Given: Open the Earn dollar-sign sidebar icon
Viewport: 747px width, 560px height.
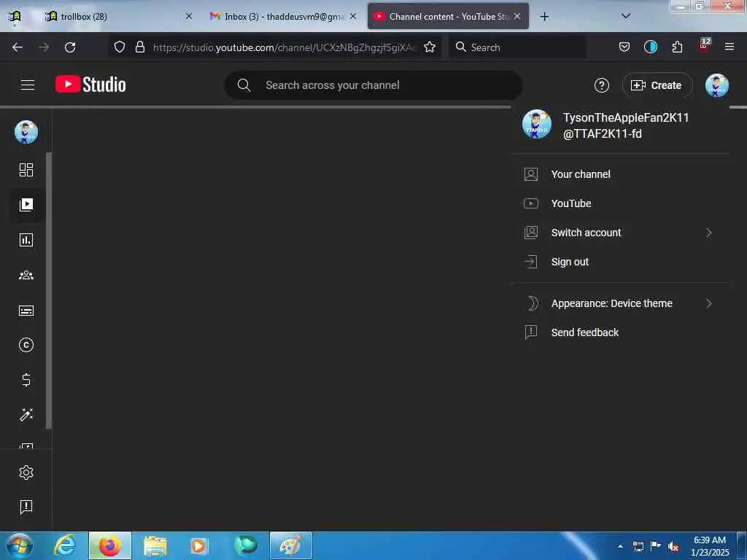Looking at the screenshot, I should pos(26,379).
